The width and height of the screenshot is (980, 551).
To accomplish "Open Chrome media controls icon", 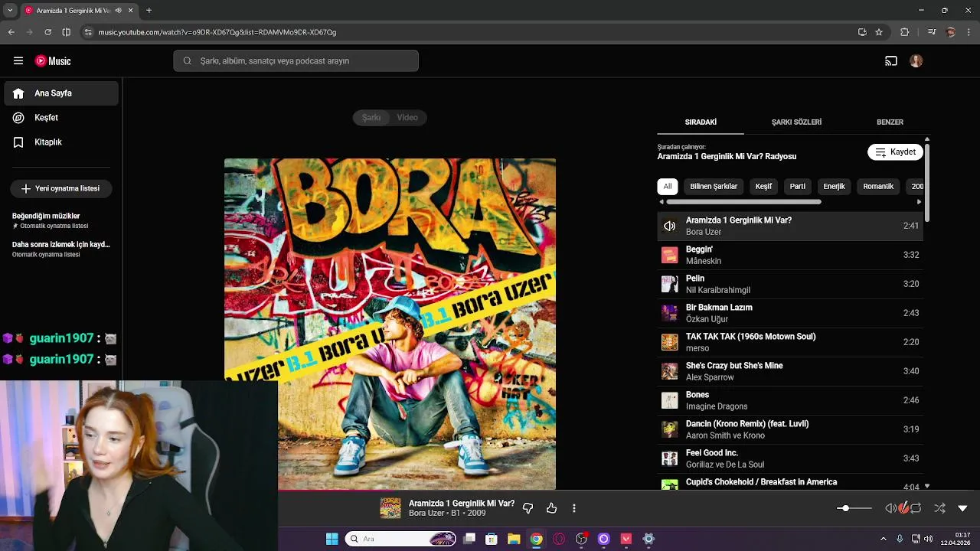I will tap(932, 32).
